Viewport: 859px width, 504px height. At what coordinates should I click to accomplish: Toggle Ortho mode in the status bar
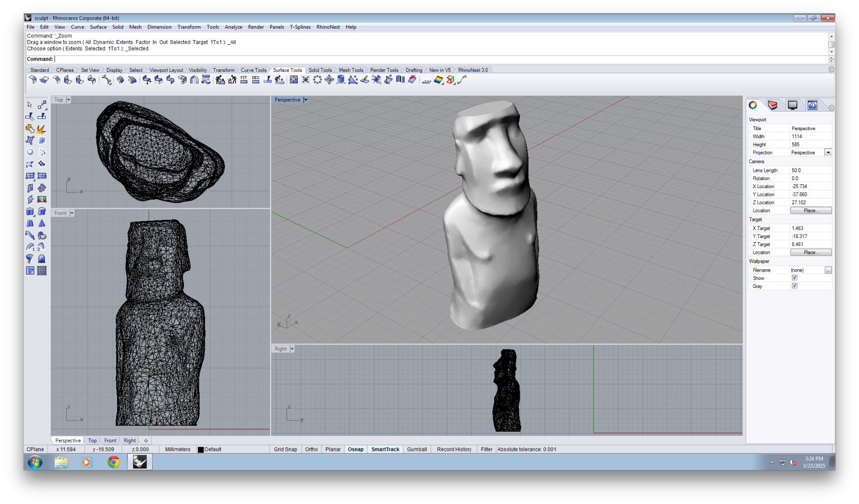click(x=311, y=449)
